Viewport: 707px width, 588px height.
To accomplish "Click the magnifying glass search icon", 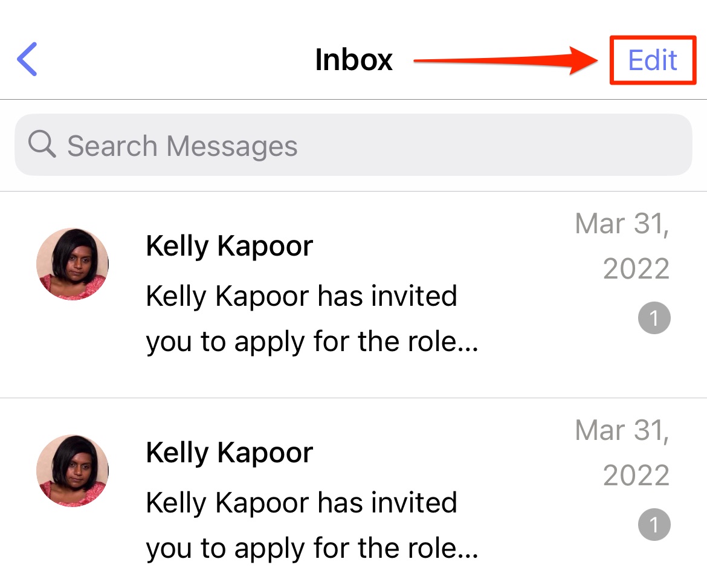I will (42, 144).
